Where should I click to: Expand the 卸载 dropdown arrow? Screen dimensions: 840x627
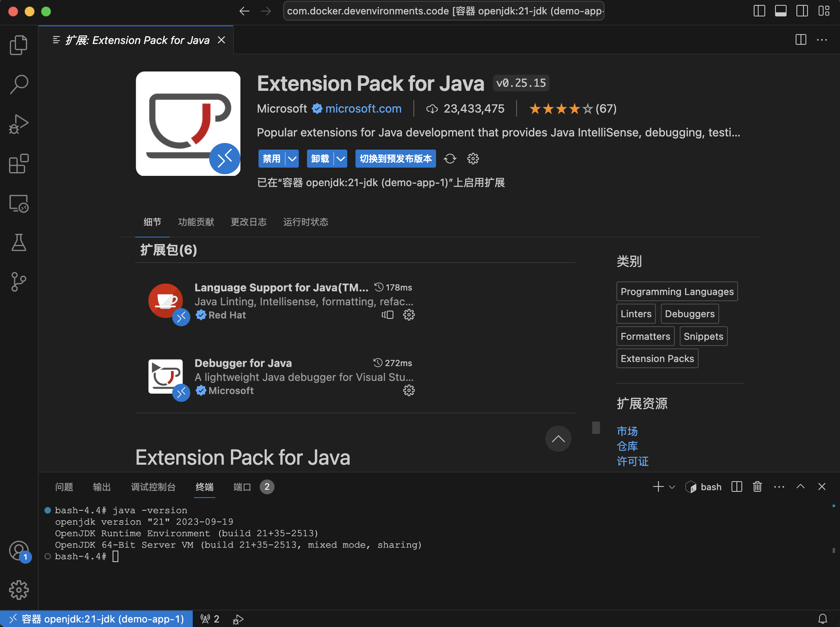click(x=341, y=159)
